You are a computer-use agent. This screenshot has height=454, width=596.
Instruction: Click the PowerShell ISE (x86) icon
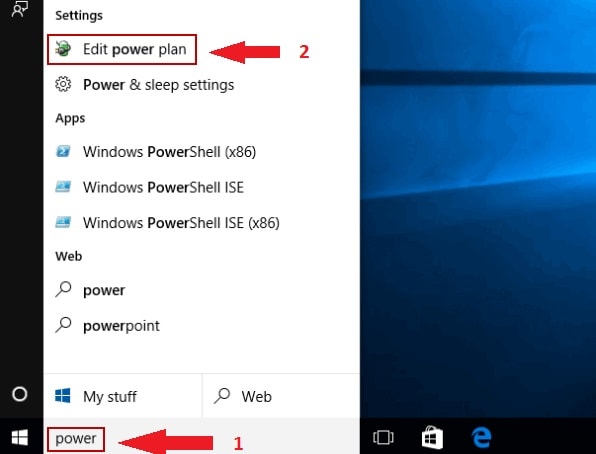pos(63,222)
